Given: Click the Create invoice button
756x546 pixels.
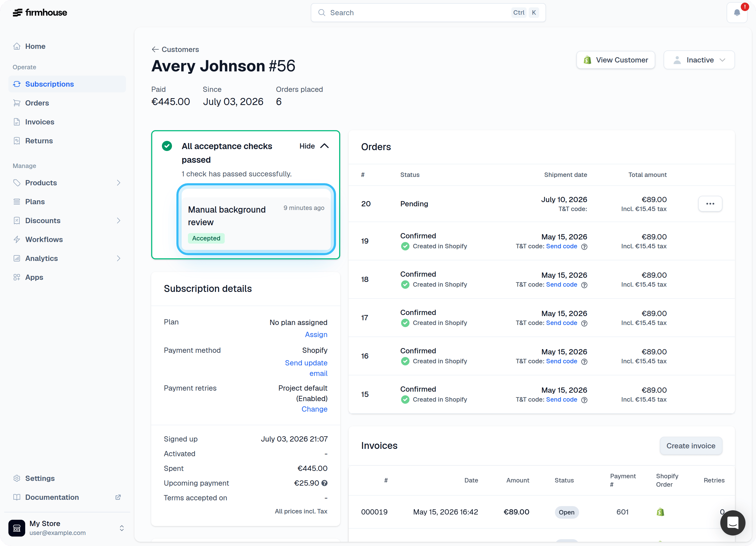Looking at the screenshot, I should coord(691,446).
